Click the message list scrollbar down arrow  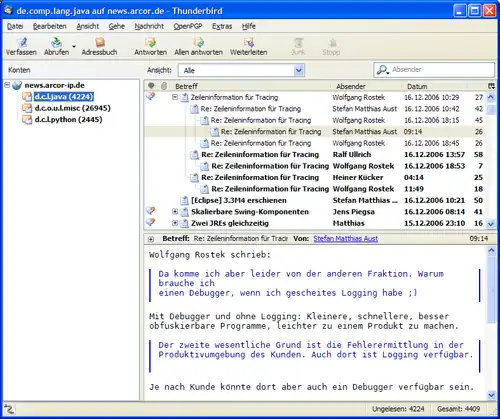491,224
